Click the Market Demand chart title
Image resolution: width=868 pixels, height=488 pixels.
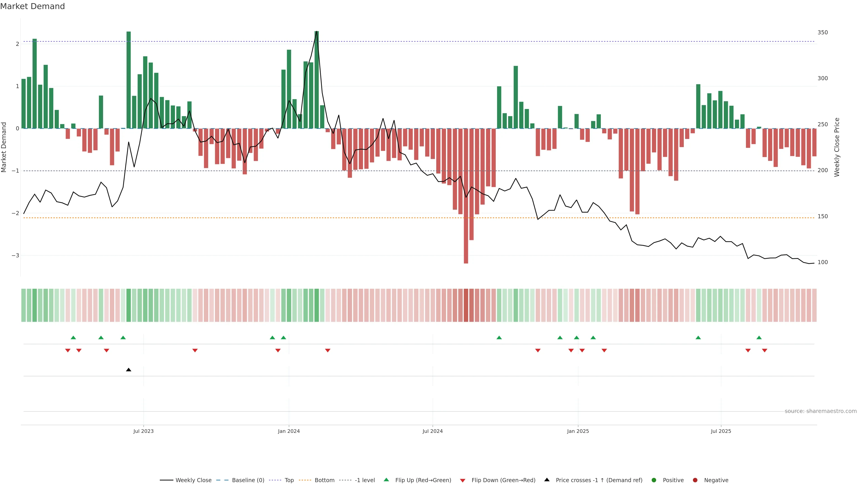point(32,6)
